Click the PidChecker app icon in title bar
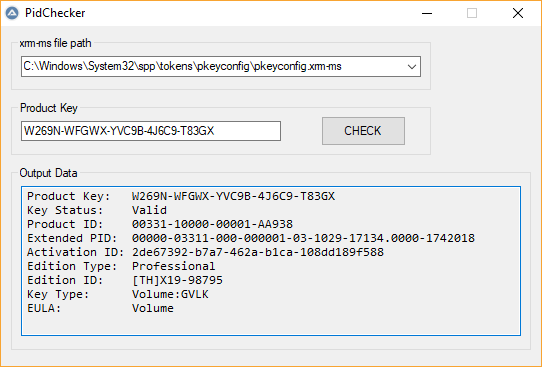 click(12, 13)
